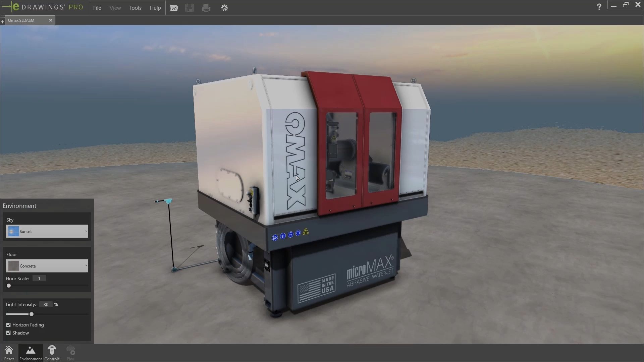Open the Sky dropdown showing Sunset
Image resolution: width=644 pixels, height=362 pixels.
47,231
